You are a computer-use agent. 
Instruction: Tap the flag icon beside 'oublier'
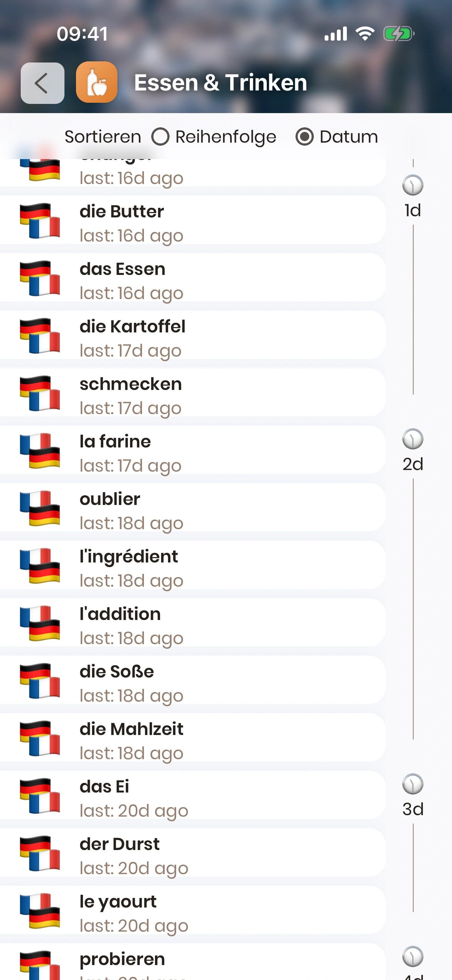[x=40, y=508]
